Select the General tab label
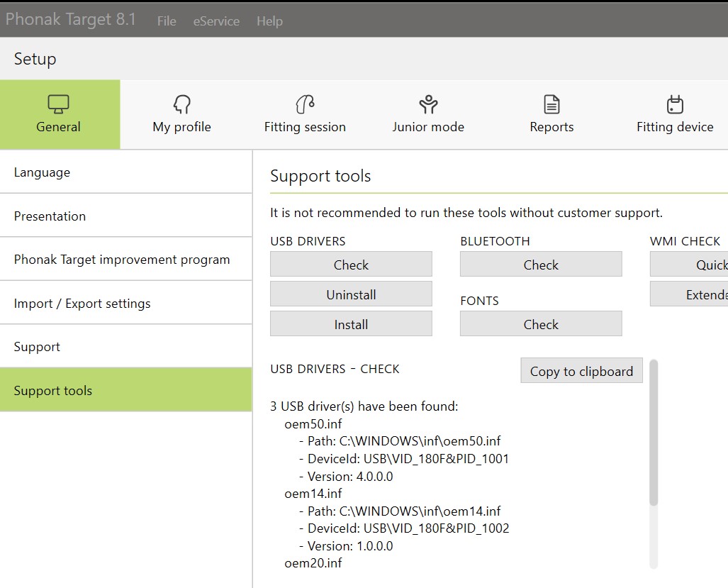Viewport: 728px width, 588px height. click(x=59, y=127)
